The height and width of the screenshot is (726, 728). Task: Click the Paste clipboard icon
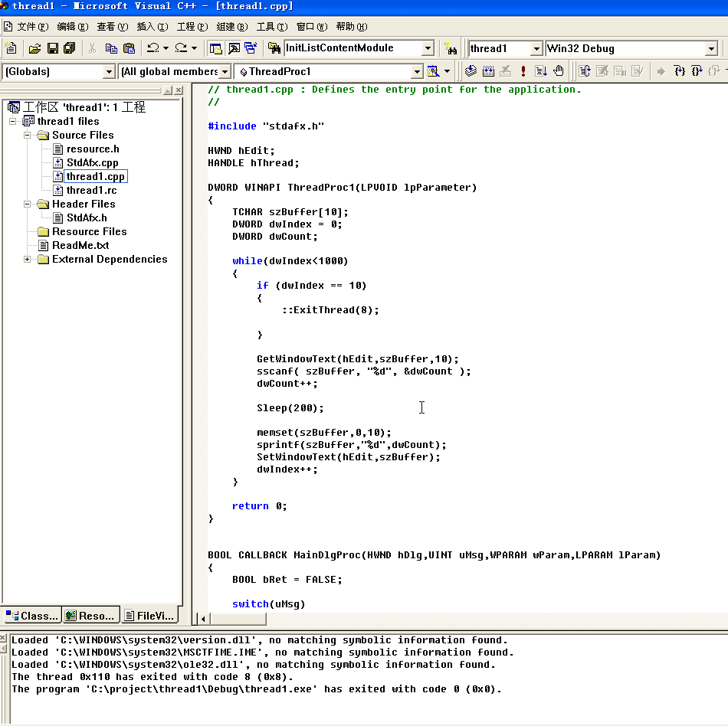(x=128, y=48)
